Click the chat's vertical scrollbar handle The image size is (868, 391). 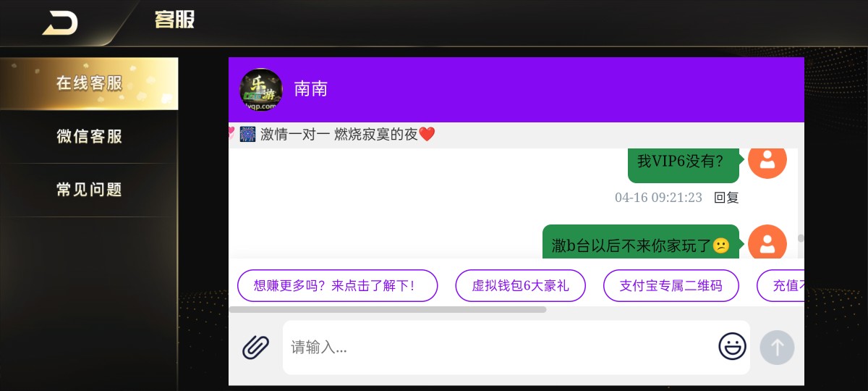[x=801, y=237]
